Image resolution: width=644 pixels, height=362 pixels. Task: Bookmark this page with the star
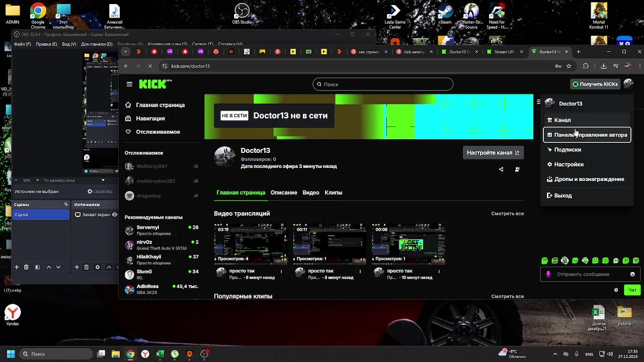tap(569, 66)
